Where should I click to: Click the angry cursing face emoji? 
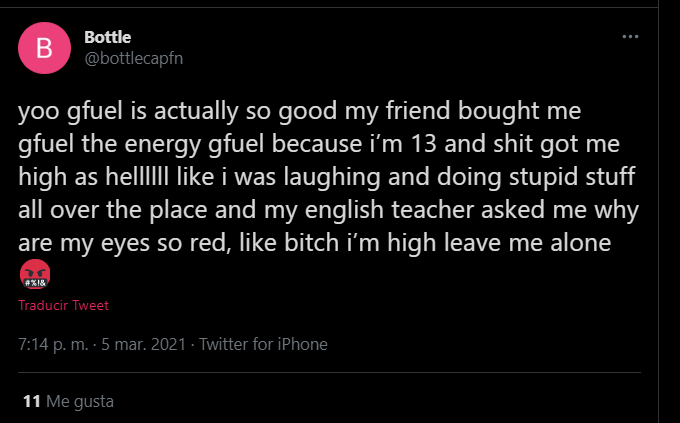34,274
